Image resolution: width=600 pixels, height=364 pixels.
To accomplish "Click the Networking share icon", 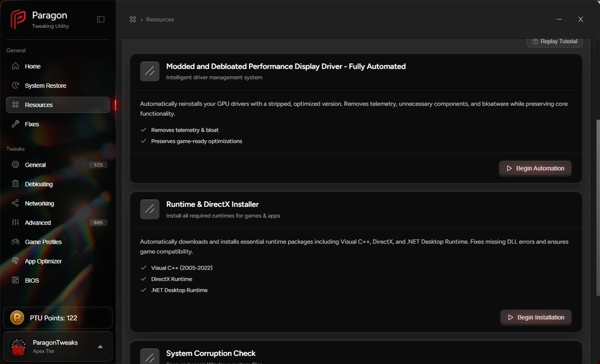I will point(15,203).
